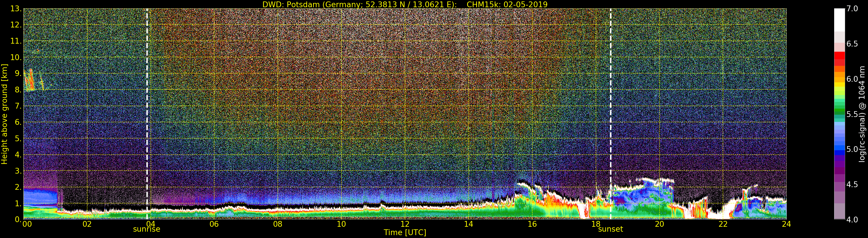Click the colorbar value '6.0'
Screen dimensions: 868x238
852,79
